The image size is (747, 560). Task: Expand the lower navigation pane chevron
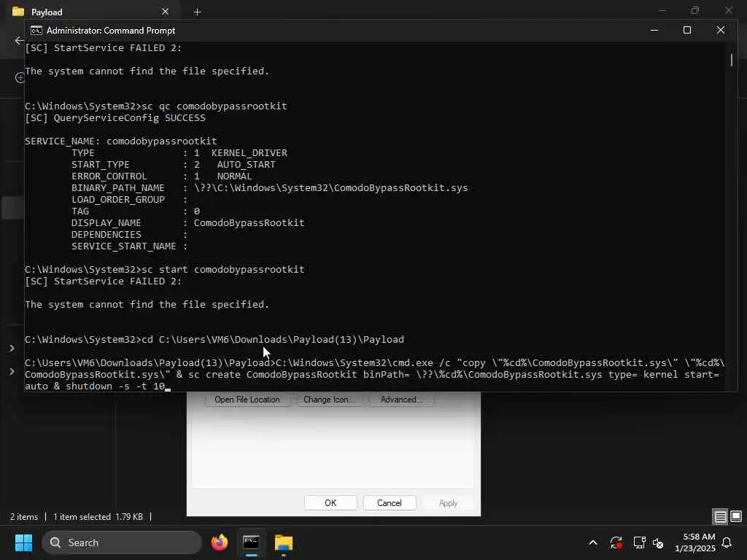[12, 371]
